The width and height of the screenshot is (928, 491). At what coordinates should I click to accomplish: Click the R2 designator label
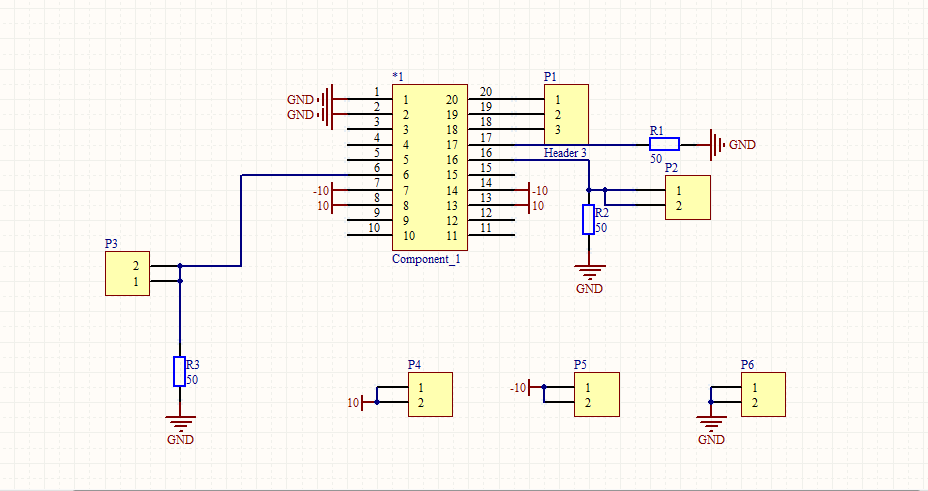[602, 213]
